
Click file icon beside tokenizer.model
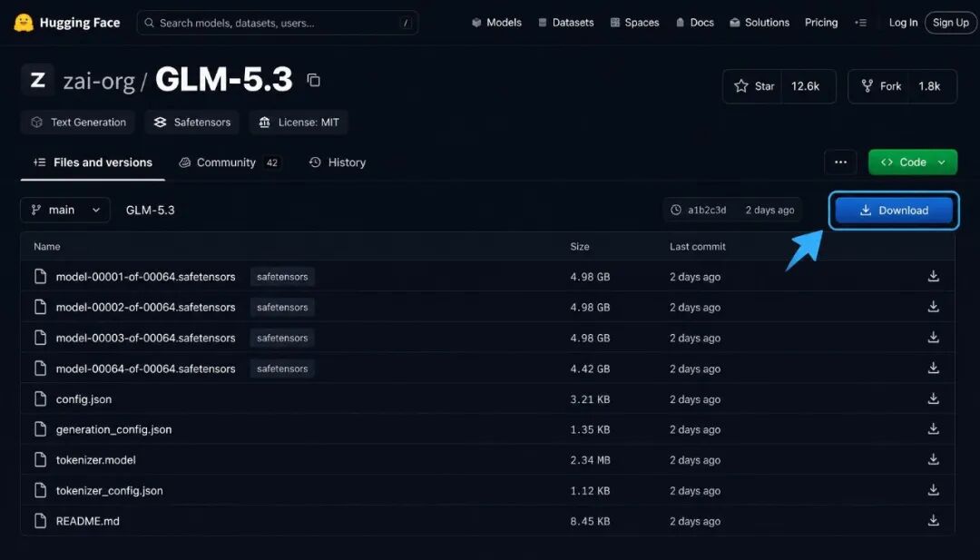click(41, 460)
